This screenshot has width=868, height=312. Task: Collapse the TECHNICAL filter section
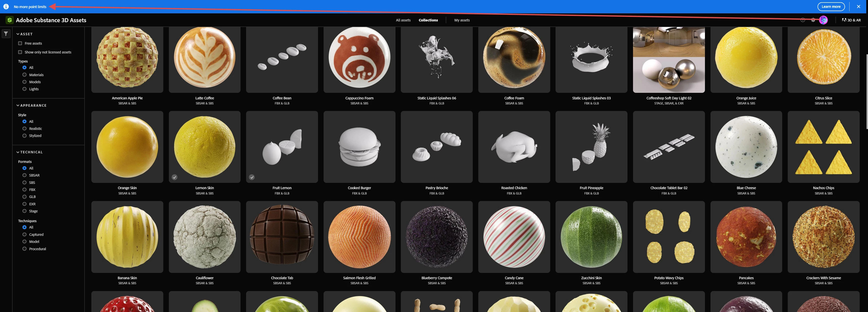pos(18,152)
